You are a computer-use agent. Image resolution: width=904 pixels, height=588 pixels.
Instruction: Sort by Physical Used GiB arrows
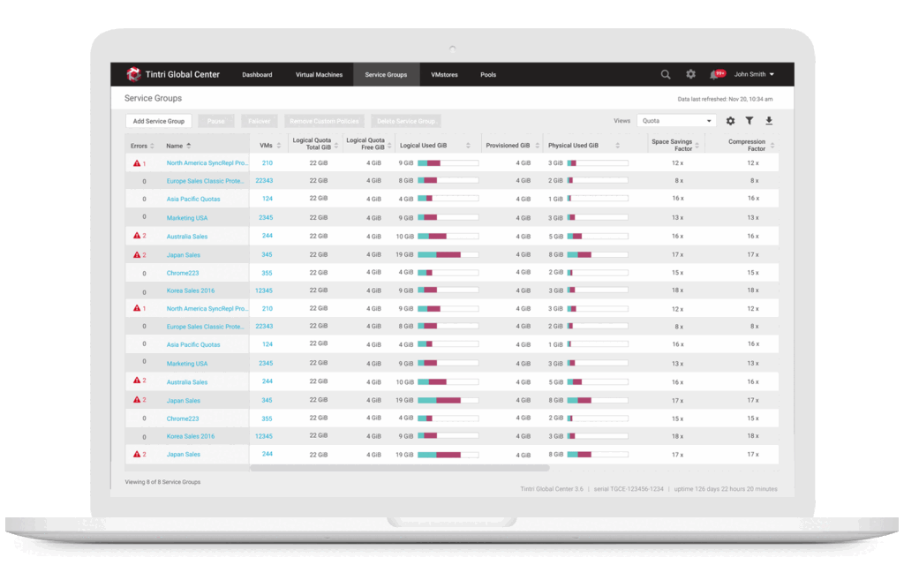pos(617,146)
